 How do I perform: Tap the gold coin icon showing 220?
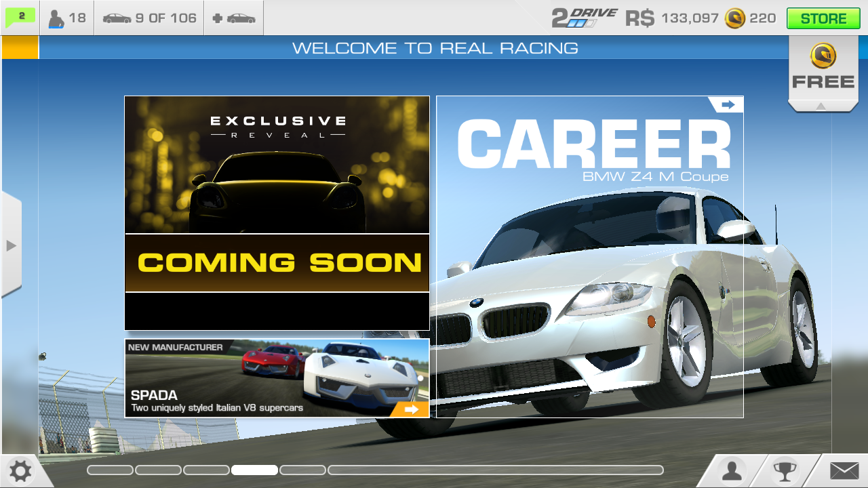coord(735,18)
